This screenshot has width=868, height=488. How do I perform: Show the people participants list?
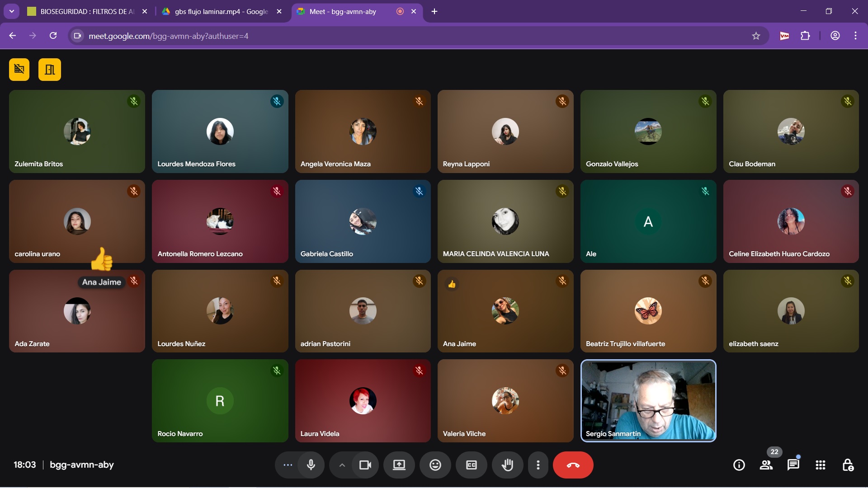[x=766, y=465]
